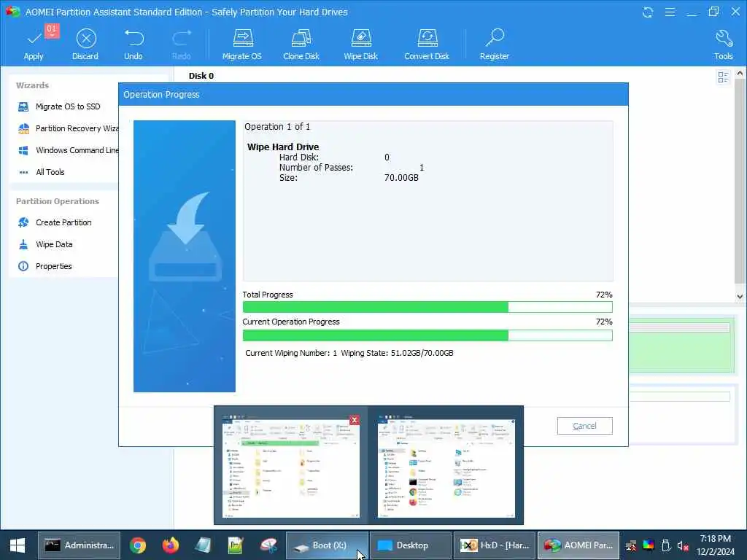Open the notepad-style taskbar icon

coord(203,545)
